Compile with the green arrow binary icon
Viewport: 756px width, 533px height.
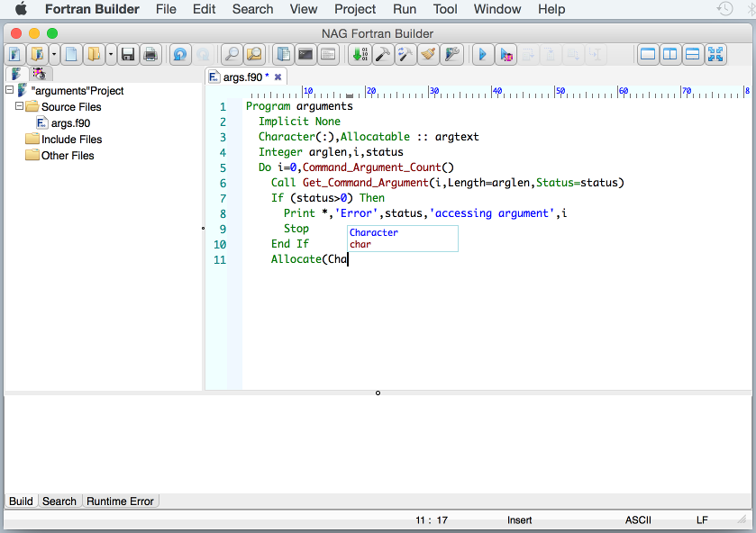click(x=360, y=54)
